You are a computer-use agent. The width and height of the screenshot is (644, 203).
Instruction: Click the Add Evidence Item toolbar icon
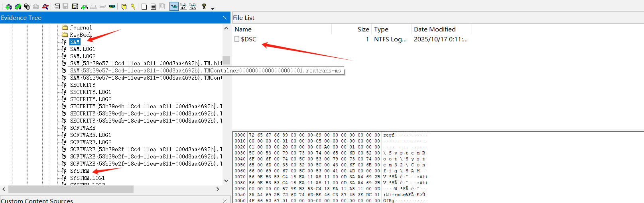pyautogui.click(x=8, y=6)
